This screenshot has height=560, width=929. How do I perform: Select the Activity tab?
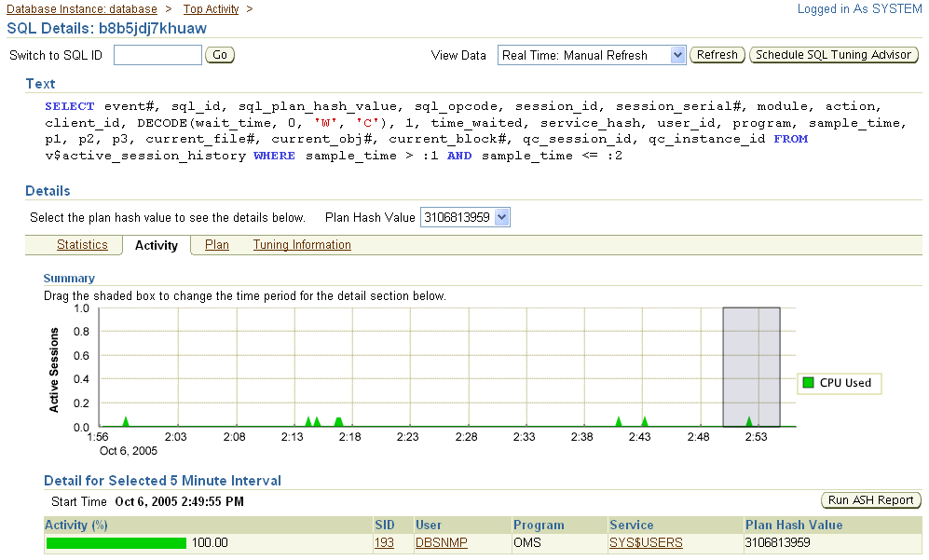[156, 245]
